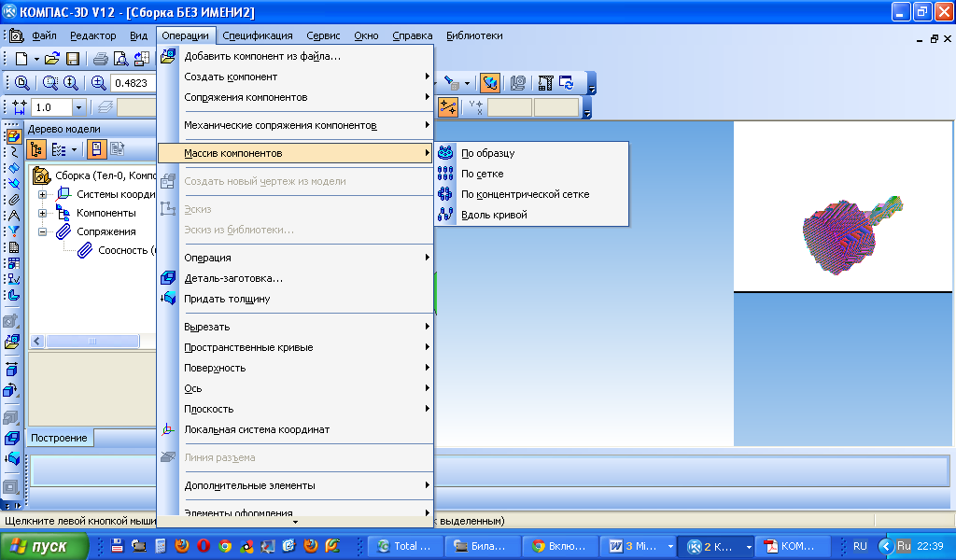Click the dynamic zoom magnifier icon

coord(71,83)
